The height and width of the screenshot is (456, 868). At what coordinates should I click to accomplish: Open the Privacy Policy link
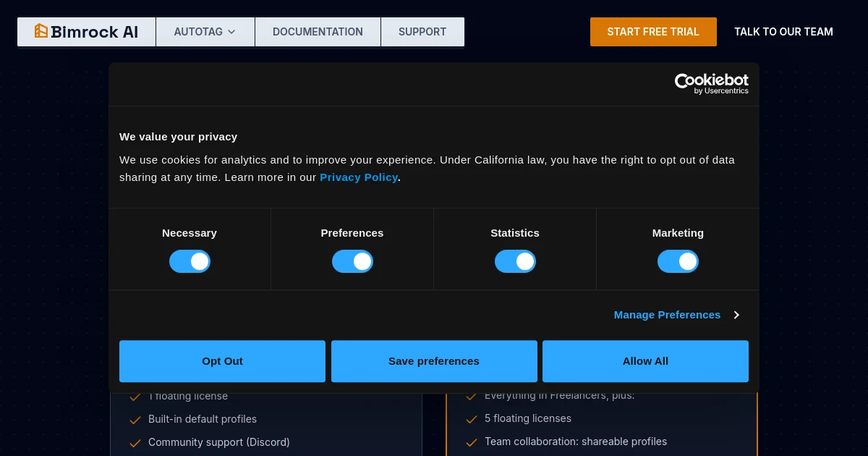[x=359, y=177]
